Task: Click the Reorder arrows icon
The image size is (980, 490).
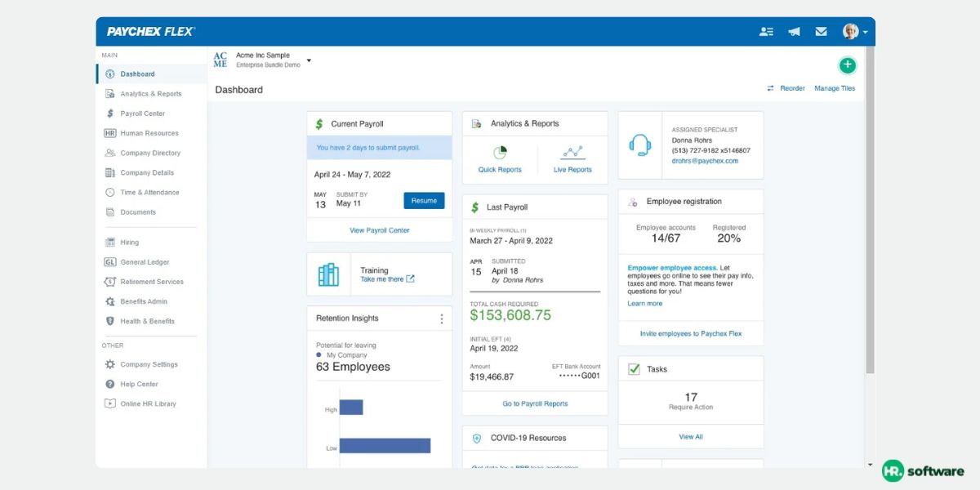Action: 770,88
